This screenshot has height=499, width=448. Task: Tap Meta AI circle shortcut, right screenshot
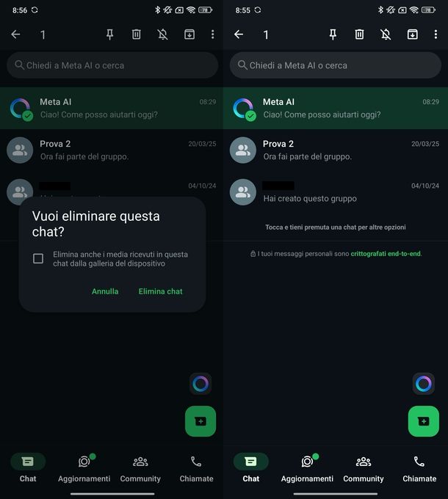[424, 384]
